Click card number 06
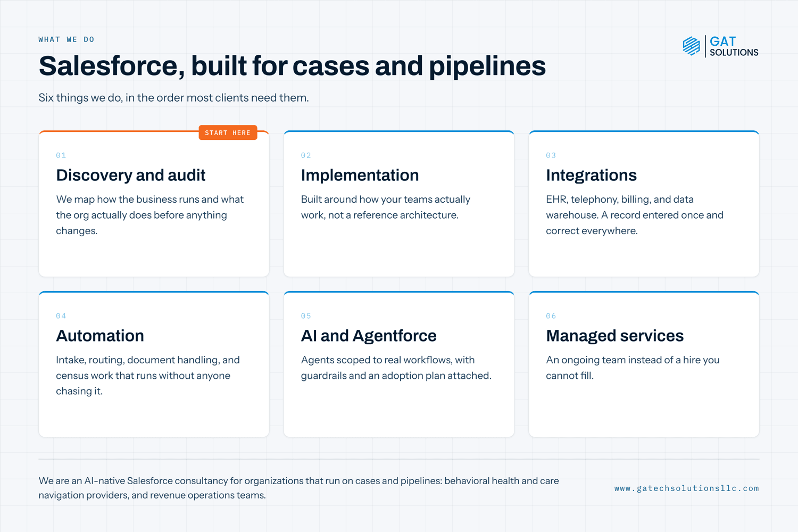This screenshot has height=532, width=798. 551,316
